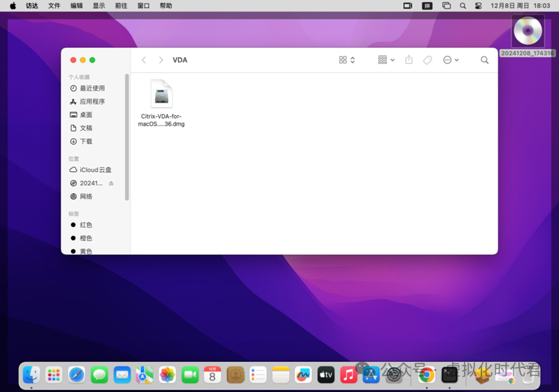This screenshot has width=559, height=392.
Task: Open Messages from the Dock
Action: coord(100,375)
